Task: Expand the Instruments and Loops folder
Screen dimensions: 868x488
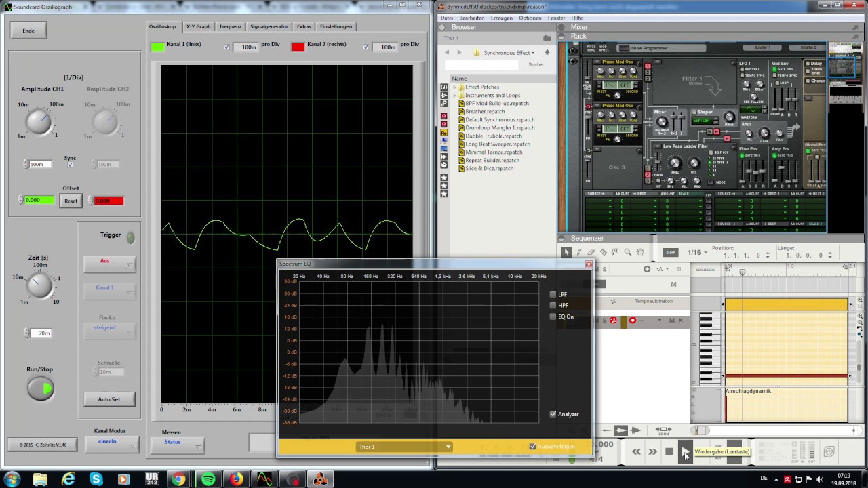Action: click(x=454, y=96)
